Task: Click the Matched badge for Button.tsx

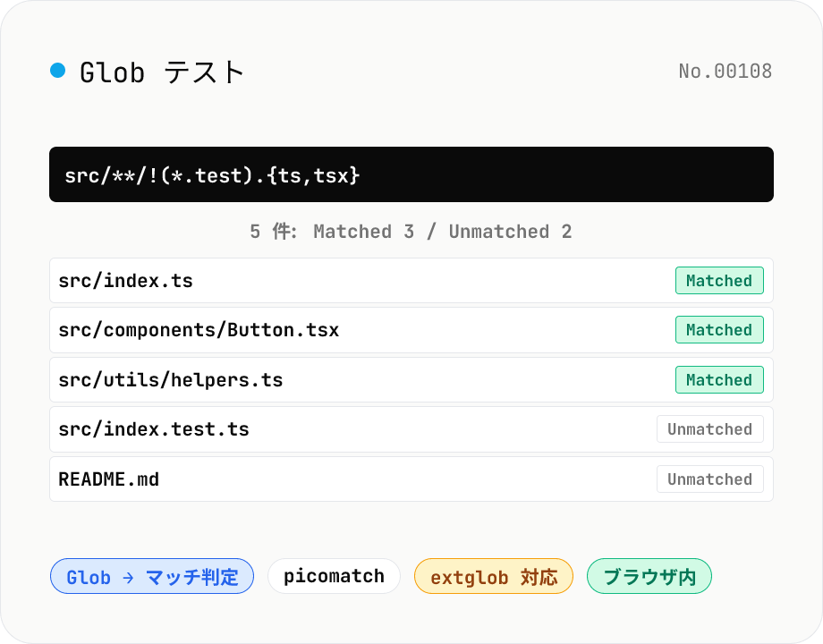Action: (719, 330)
